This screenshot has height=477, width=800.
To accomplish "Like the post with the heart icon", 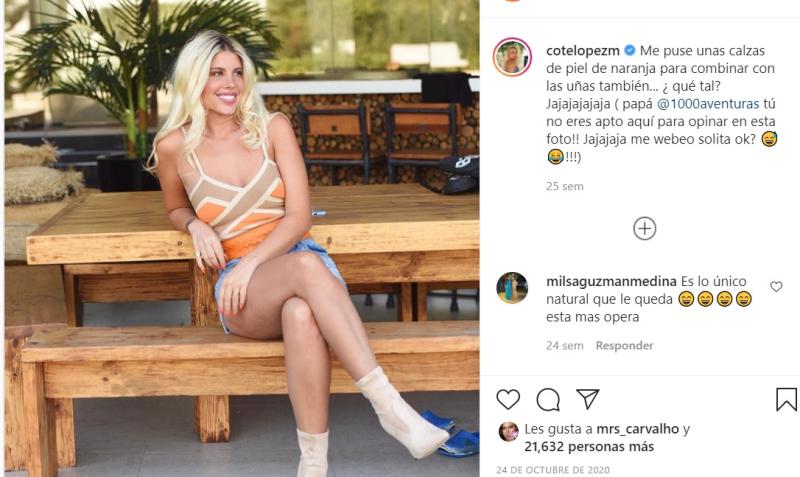I will (508, 399).
